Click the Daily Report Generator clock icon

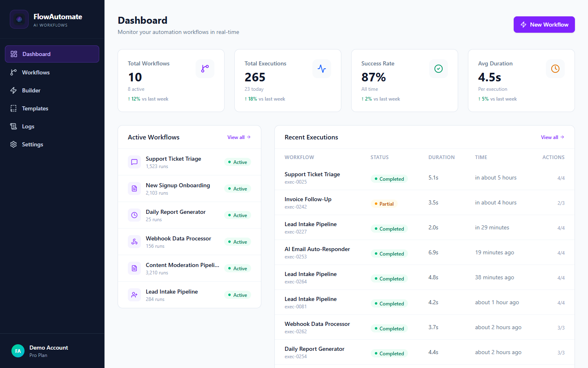[134, 215]
